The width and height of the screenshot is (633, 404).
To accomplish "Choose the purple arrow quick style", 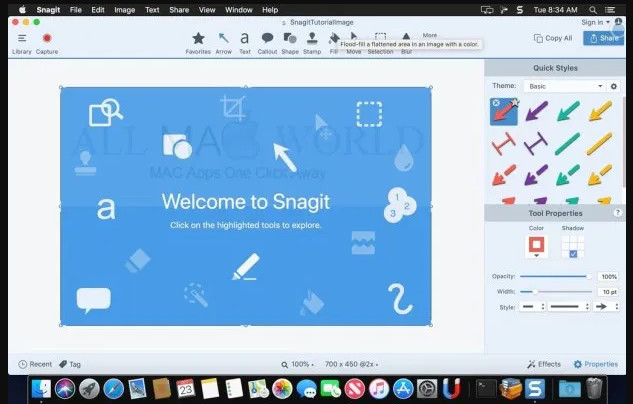I will [536, 111].
